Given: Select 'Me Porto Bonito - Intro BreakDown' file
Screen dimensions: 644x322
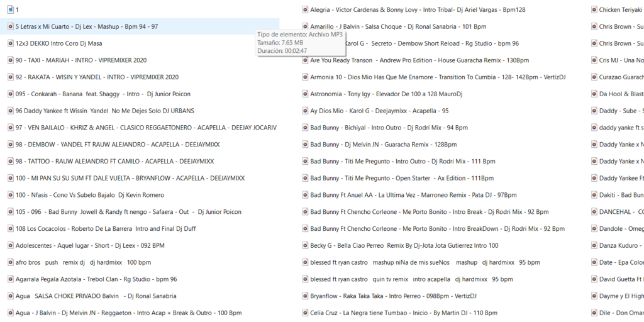Looking at the screenshot, I should tap(438, 228).
